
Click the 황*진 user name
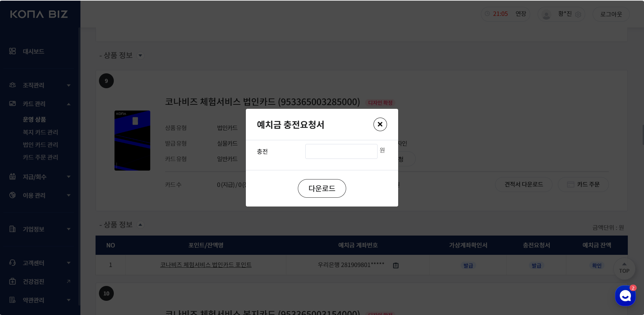tap(565, 14)
